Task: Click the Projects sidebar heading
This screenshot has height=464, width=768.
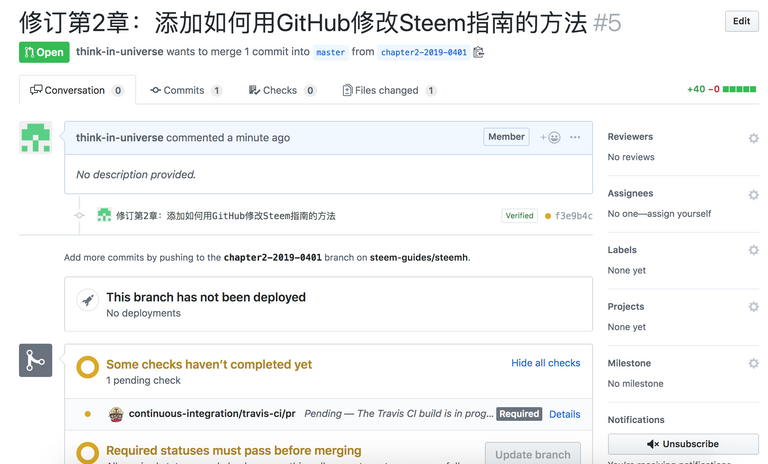Action: coord(625,306)
